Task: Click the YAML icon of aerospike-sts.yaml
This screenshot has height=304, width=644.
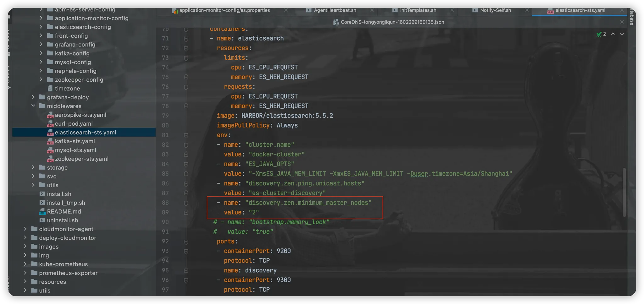Action: coord(50,115)
